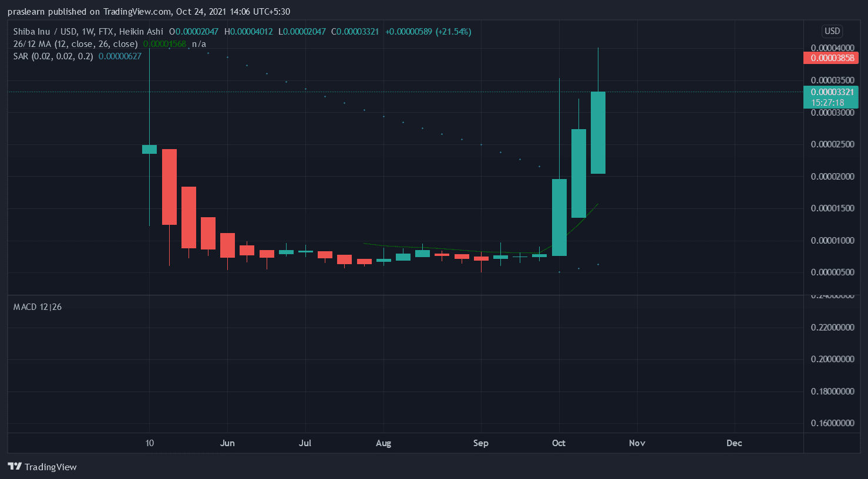868x479 pixels.
Task: Click the tallest green candle at far right
Action: [x=598, y=132]
